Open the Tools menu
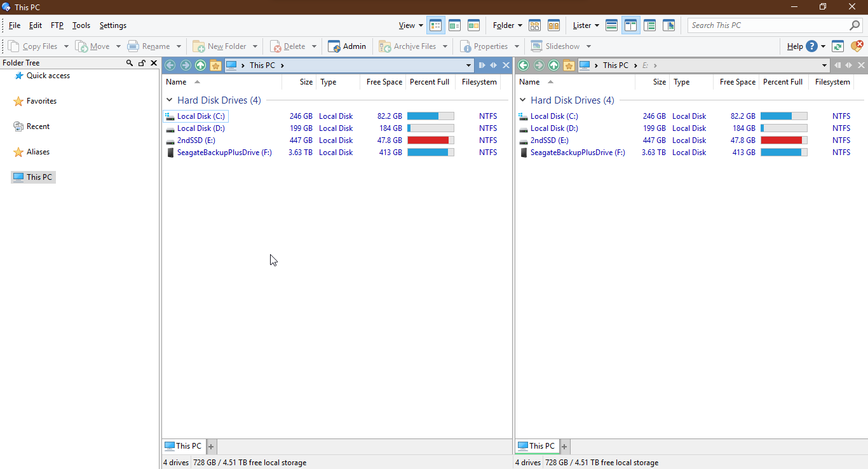 click(x=81, y=25)
